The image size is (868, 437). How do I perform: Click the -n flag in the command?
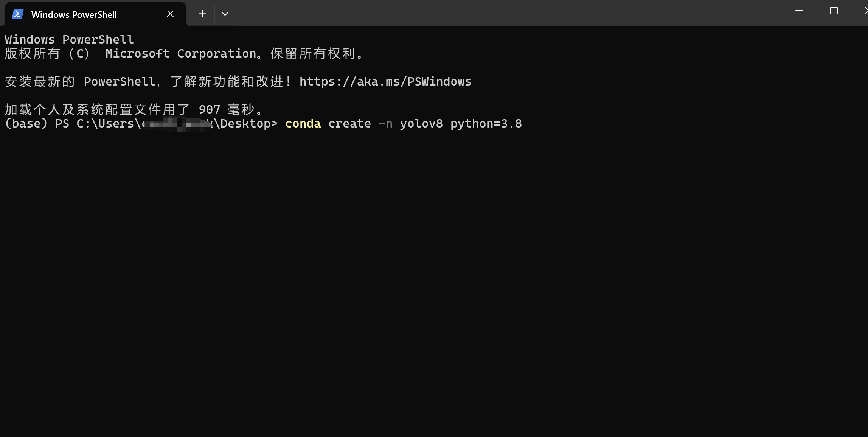(385, 123)
